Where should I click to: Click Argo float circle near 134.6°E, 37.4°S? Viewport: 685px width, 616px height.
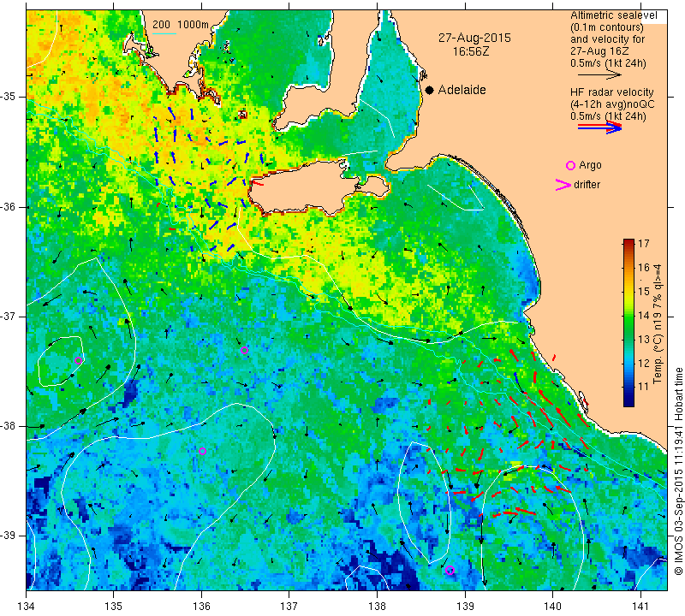(78, 360)
